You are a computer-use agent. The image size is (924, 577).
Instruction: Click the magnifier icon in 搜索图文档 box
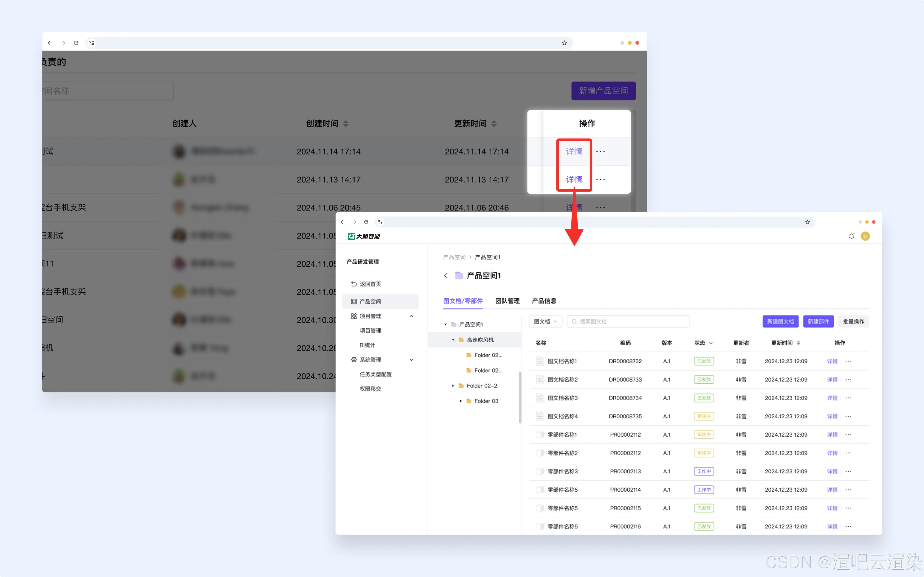pos(574,322)
